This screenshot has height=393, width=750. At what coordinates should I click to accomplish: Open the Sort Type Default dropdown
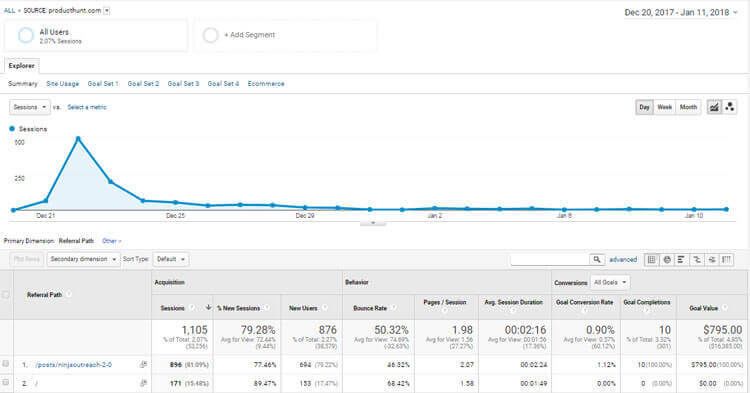[171, 259]
